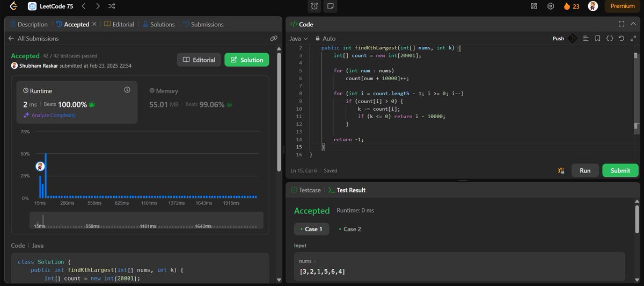Open the notes sticky note icon
The width and height of the screenshot is (644, 286).
pos(330,6)
